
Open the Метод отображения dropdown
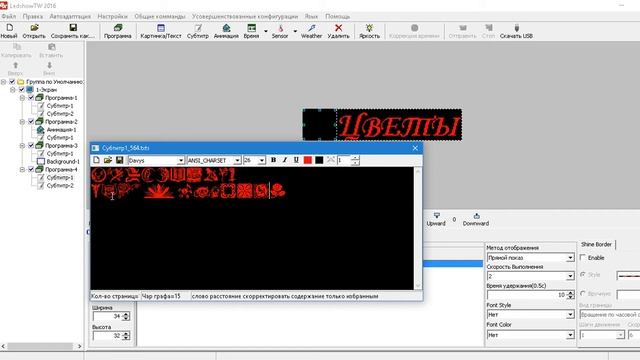(x=570, y=258)
